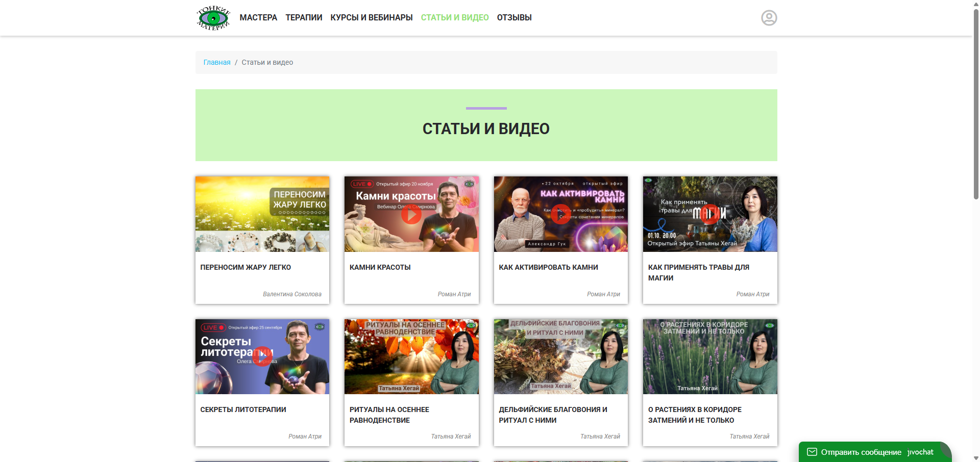Open the Мастера menu item
Screen dimensions: 980x462
click(258, 18)
